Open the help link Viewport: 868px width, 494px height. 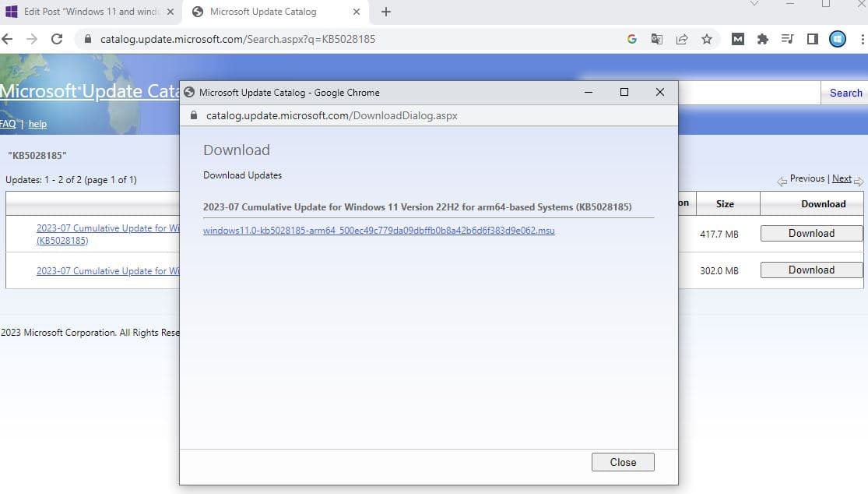point(37,124)
